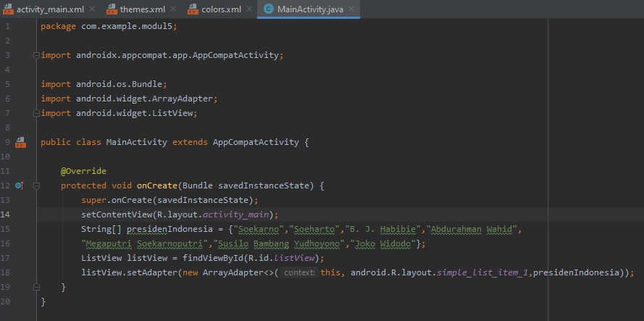Screen dimensions: 644x321
Task: Close the MainActivity.java tab
Action: [351, 9]
